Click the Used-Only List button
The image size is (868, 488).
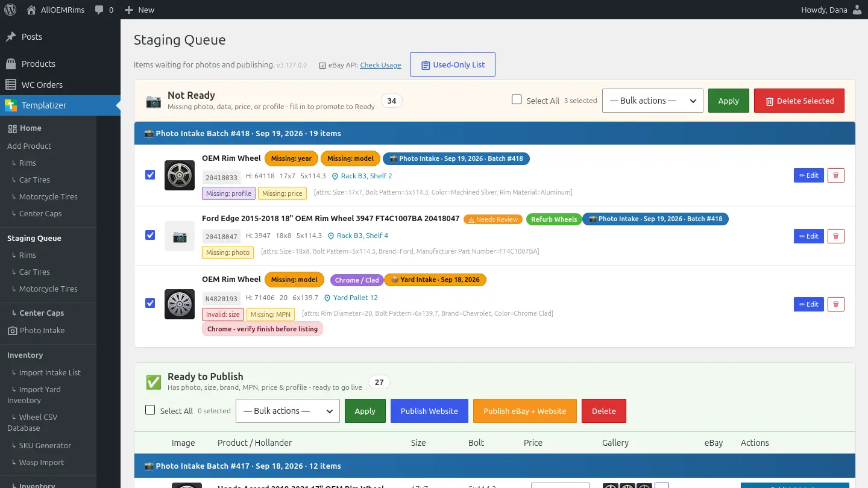(x=453, y=64)
